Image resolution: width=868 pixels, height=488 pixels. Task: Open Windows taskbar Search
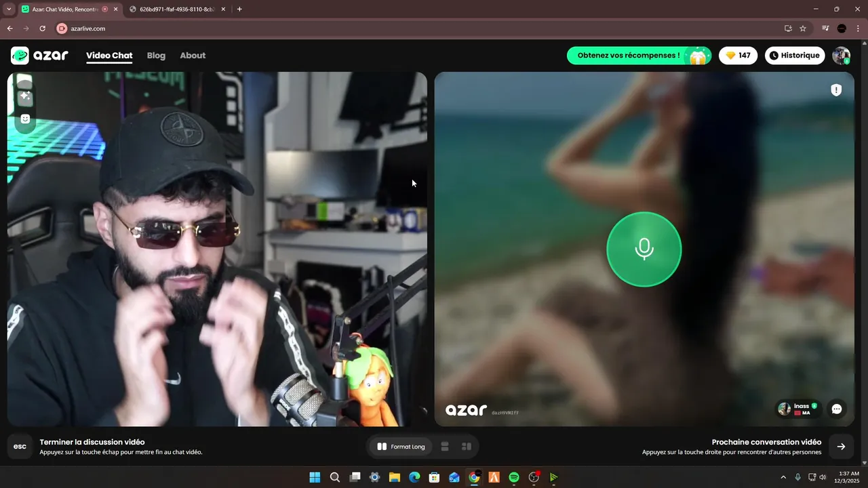(335, 477)
